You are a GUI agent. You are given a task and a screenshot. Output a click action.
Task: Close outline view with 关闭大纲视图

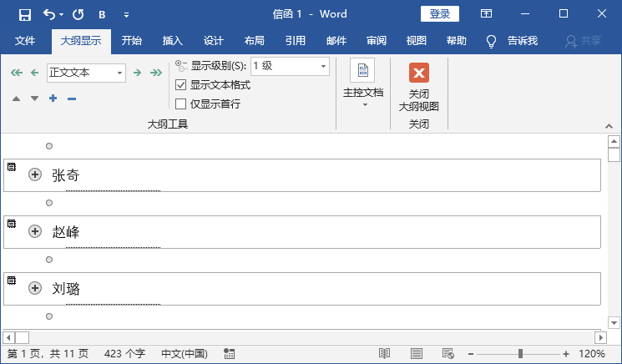click(419, 87)
